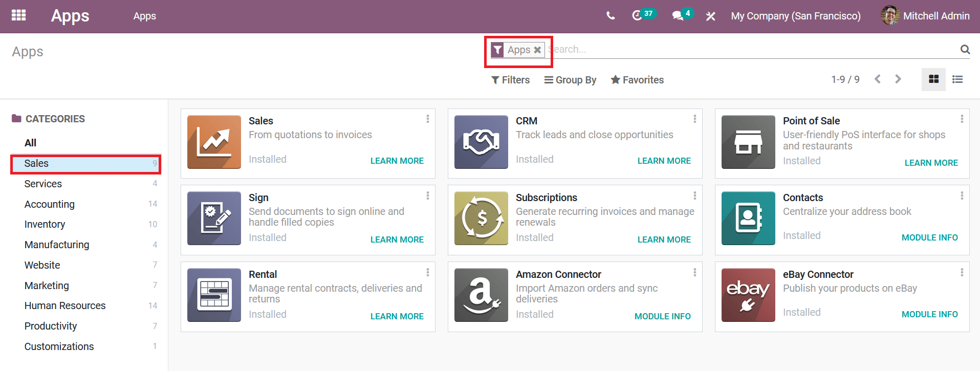Screen dimensions: 980x371
Task: Click the Sign app icon
Action: click(214, 219)
